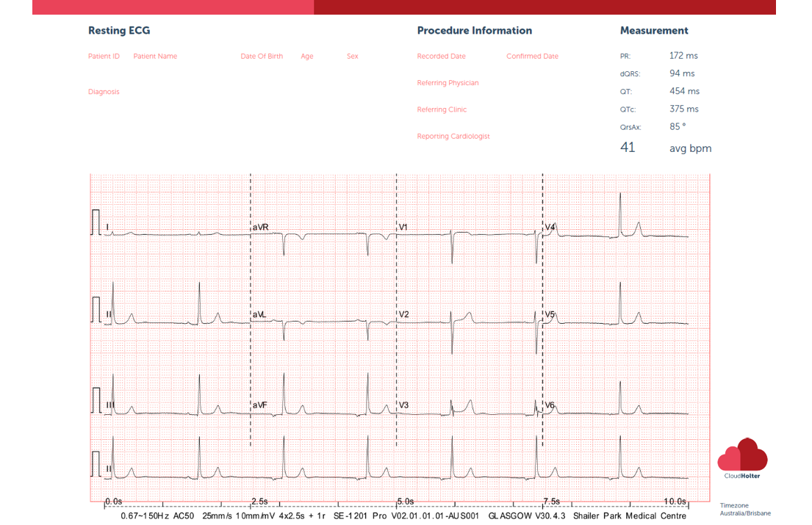Click the Procedure Information heading

click(x=474, y=31)
